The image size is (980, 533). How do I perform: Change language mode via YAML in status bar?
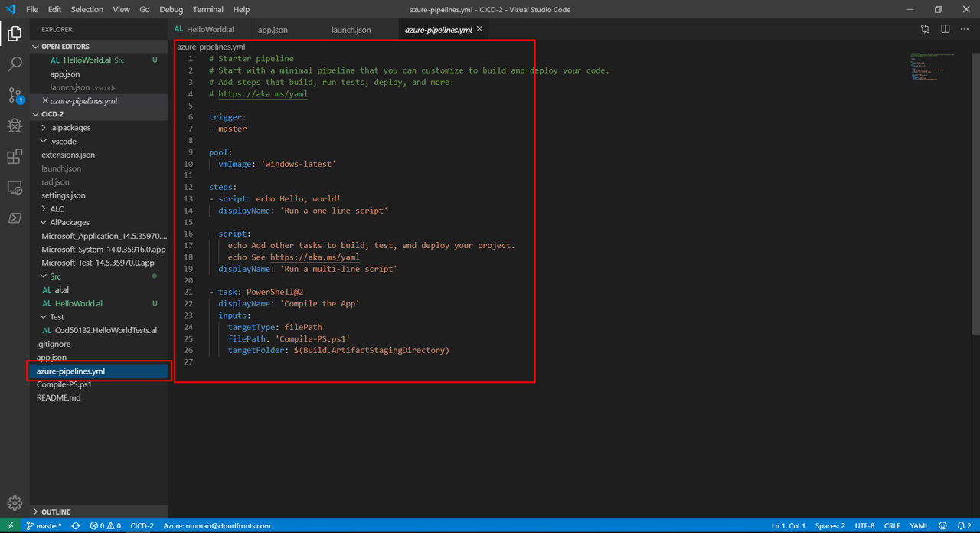tap(919, 526)
